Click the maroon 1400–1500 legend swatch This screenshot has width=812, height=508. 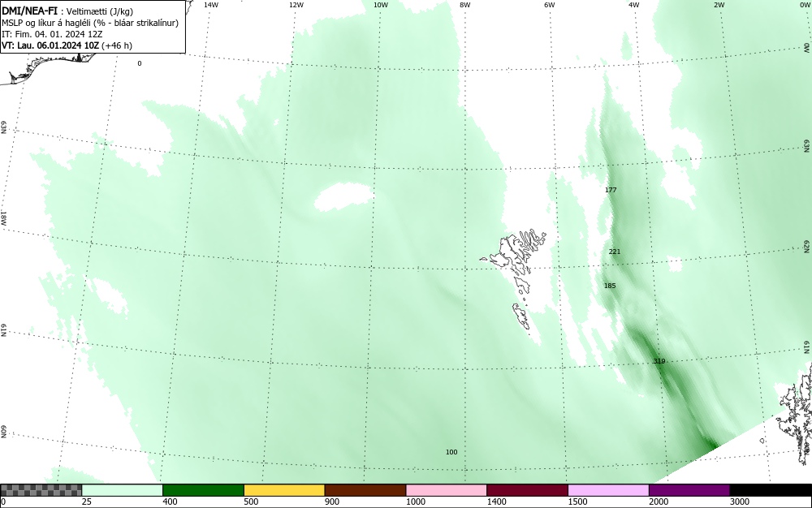pyautogui.click(x=527, y=490)
